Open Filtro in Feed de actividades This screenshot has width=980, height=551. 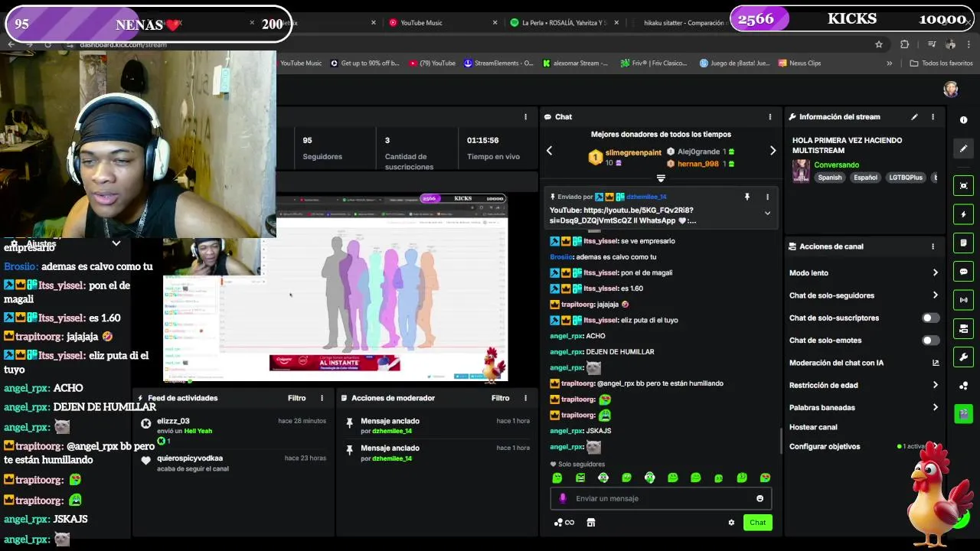297,398
